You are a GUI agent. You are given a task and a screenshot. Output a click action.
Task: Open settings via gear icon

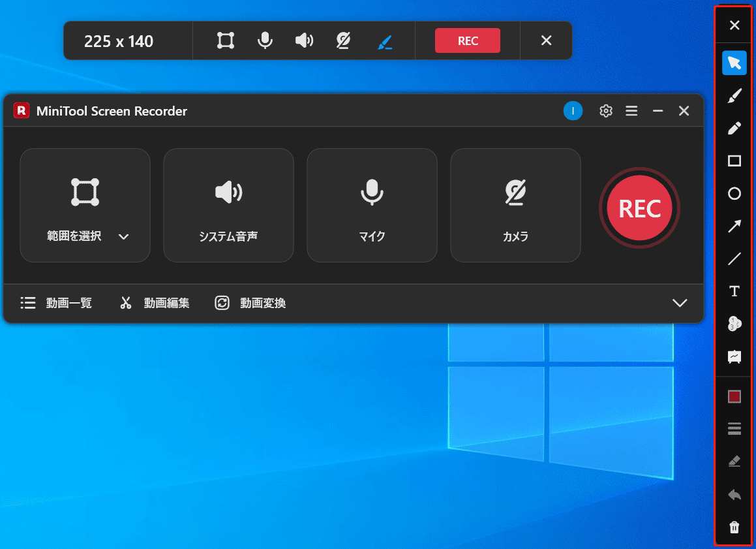pyautogui.click(x=606, y=111)
